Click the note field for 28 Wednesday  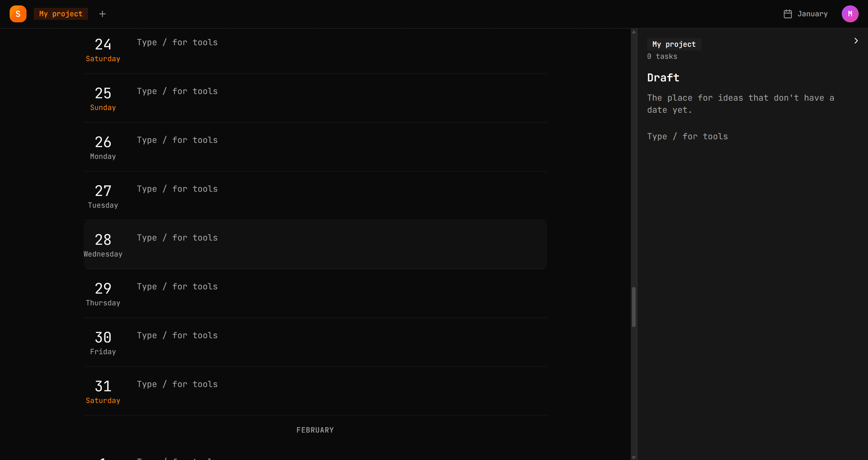[x=342, y=238]
